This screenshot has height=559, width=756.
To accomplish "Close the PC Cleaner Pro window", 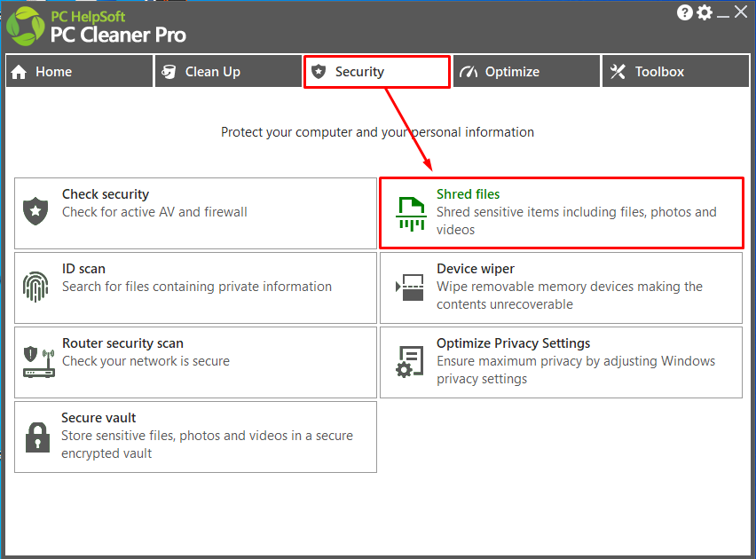I will 741,12.
